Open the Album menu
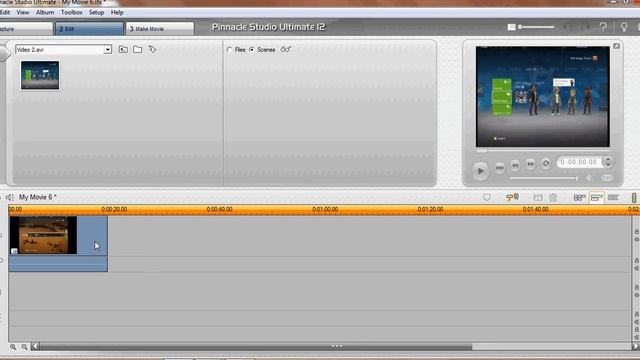640x360 pixels. [45, 13]
